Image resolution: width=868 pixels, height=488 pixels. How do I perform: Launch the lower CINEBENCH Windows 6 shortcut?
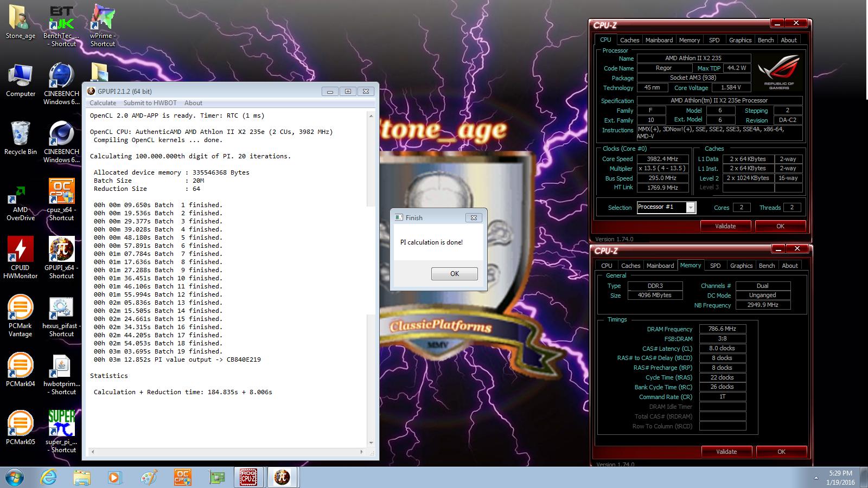(x=61, y=142)
